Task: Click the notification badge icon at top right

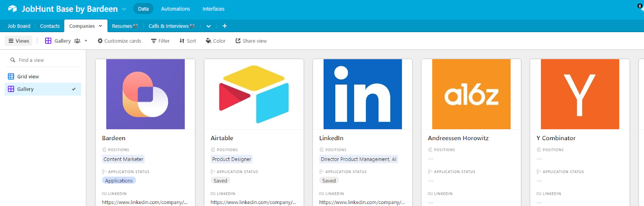Action: pos(640,6)
